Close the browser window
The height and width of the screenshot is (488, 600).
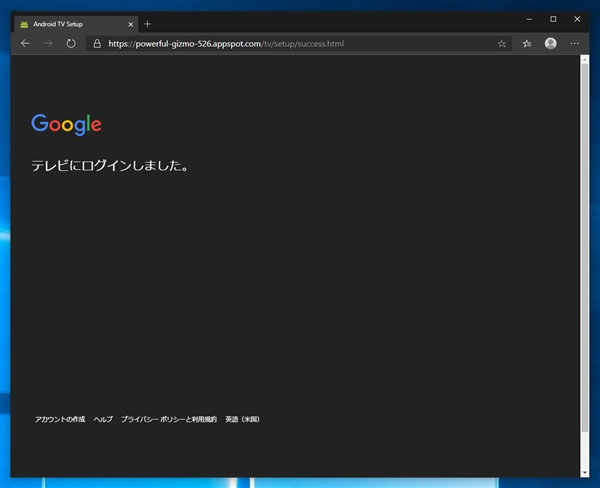577,19
